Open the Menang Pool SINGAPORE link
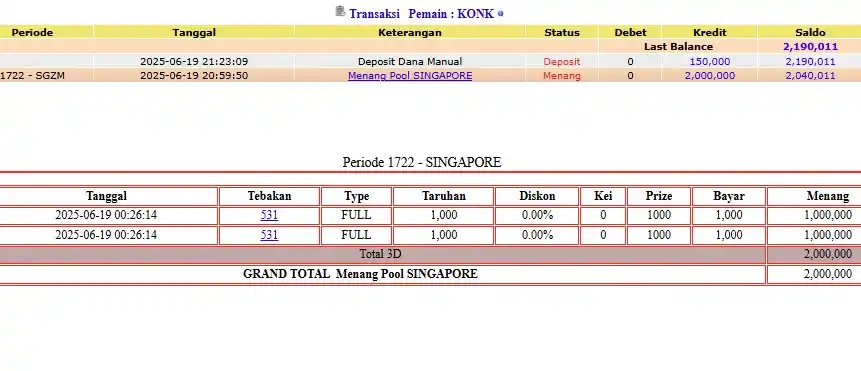Viewport: 861px width, 371px height. (x=410, y=76)
